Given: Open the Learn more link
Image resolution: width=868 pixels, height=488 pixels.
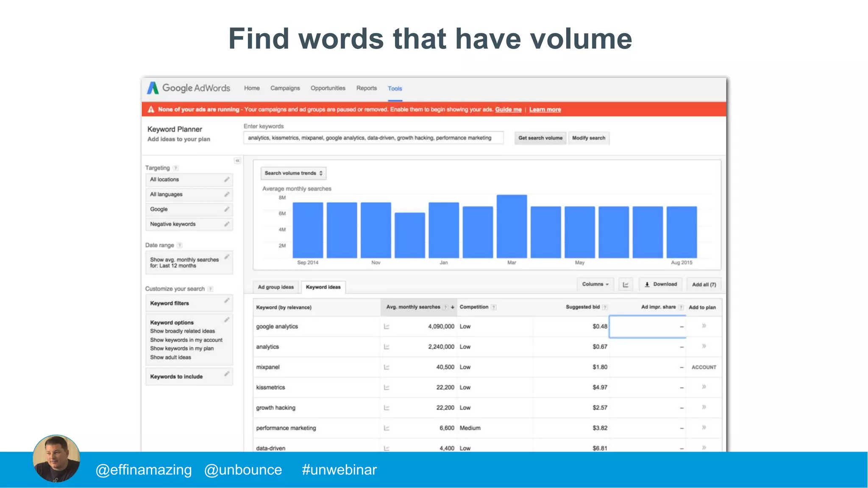Looking at the screenshot, I should point(545,110).
